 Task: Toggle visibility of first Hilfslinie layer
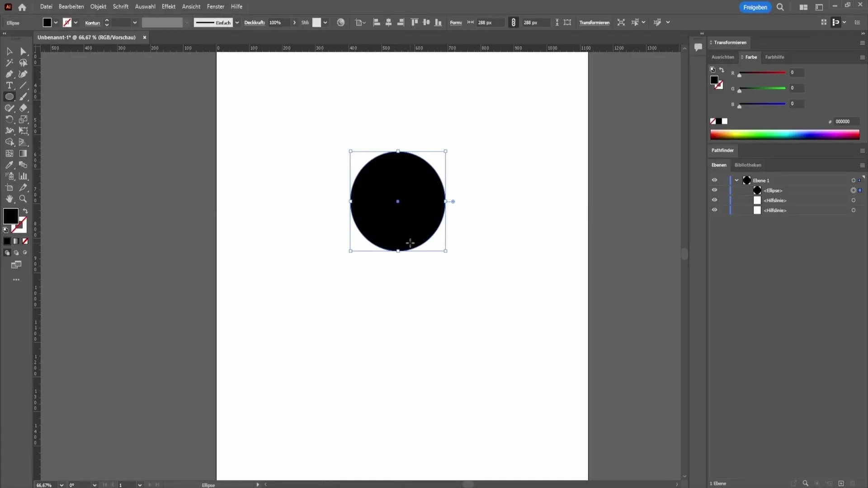coord(714,200)
